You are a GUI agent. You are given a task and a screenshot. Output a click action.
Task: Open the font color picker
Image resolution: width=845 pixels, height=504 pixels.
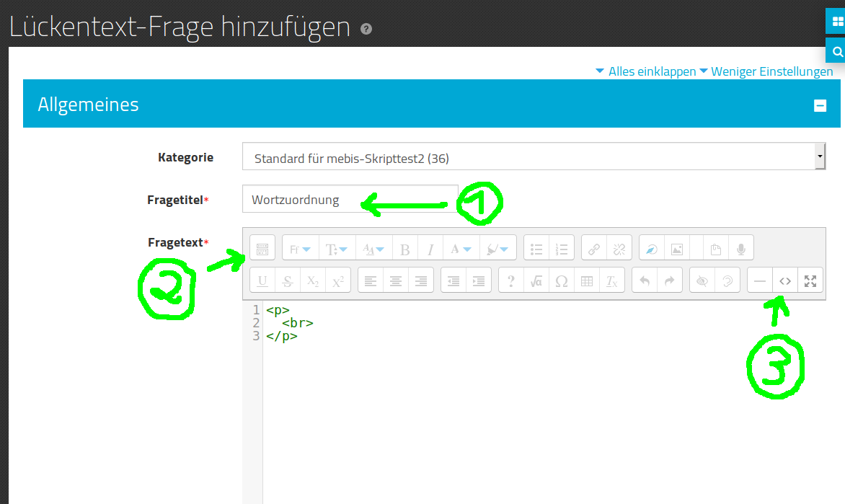[460, 249]
